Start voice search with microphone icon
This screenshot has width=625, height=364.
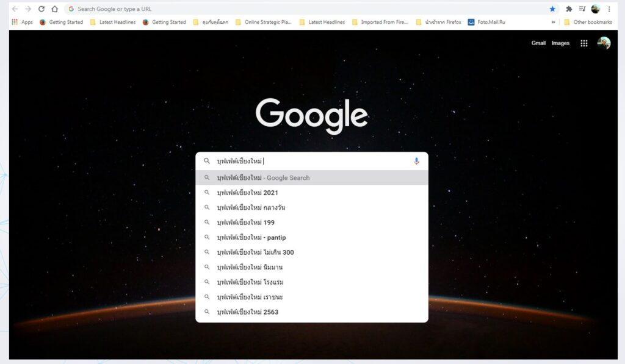click(416, 161)
